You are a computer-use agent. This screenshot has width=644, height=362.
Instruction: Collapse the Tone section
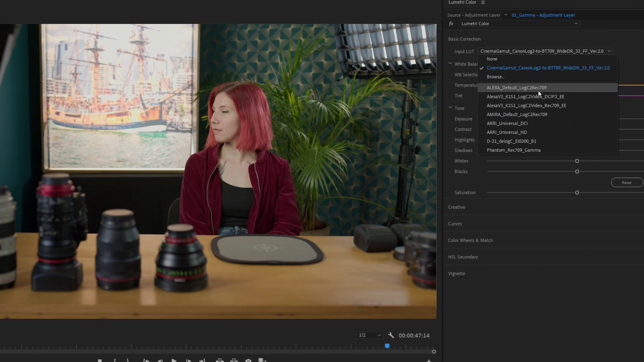pyautogui.click(x=450, y=108)
